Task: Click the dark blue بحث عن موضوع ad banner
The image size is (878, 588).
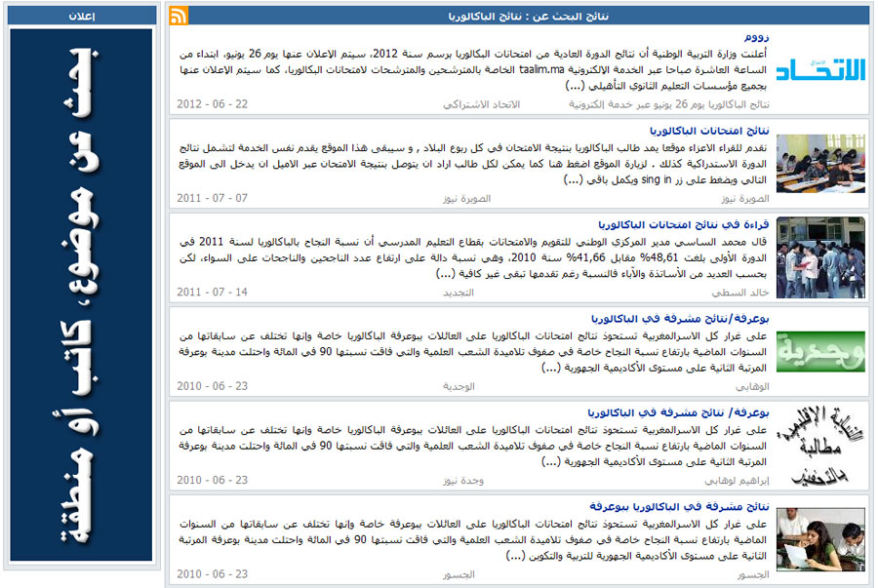Action: point(81,294)
